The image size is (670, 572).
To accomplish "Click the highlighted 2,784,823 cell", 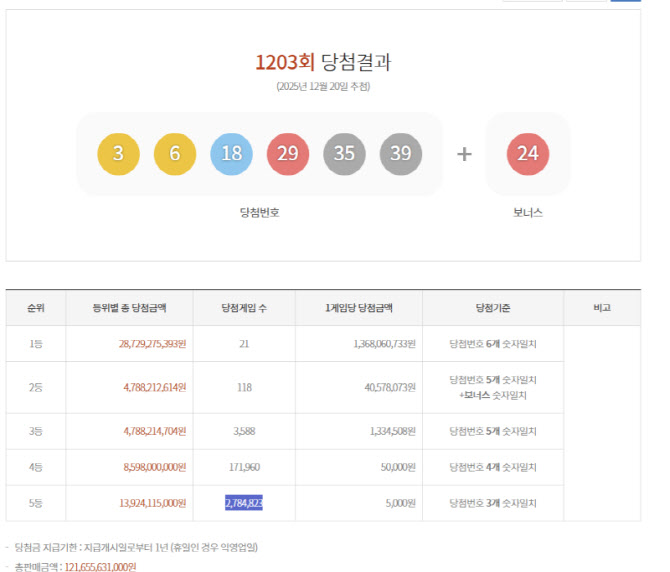I will click(x=244, y=502).
